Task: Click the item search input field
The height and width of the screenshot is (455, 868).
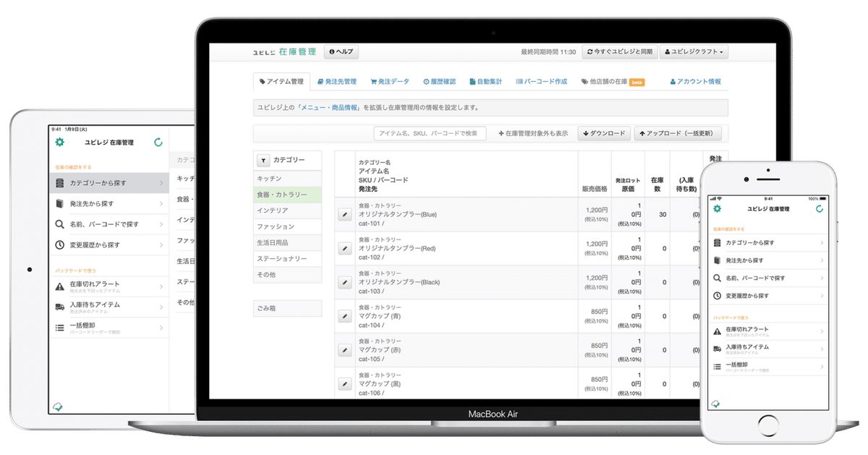Action: pos(430,134)
